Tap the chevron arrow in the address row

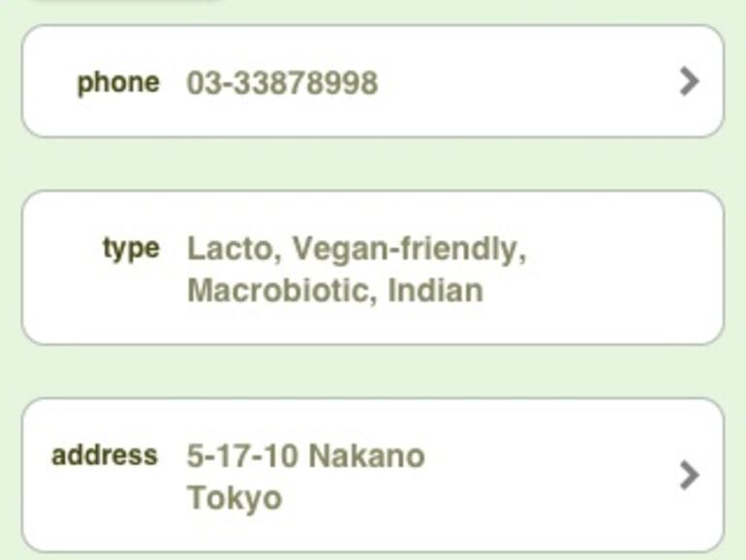pos(689,475)
